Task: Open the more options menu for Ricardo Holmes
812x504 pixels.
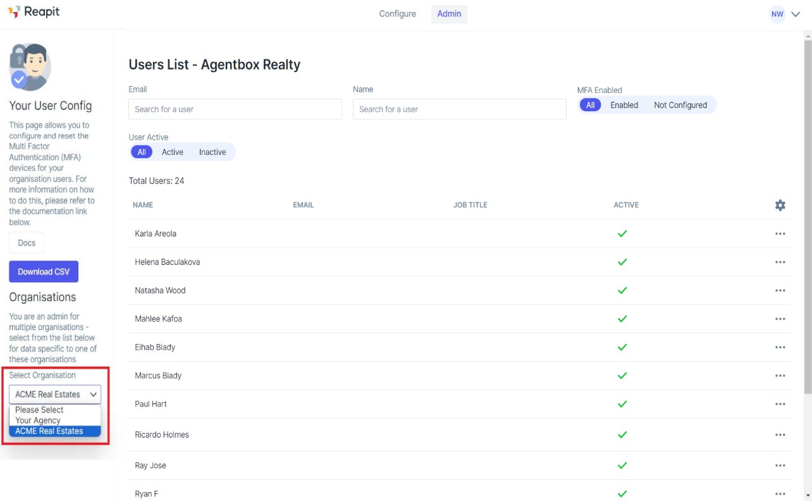Action: tap(780, 434)
